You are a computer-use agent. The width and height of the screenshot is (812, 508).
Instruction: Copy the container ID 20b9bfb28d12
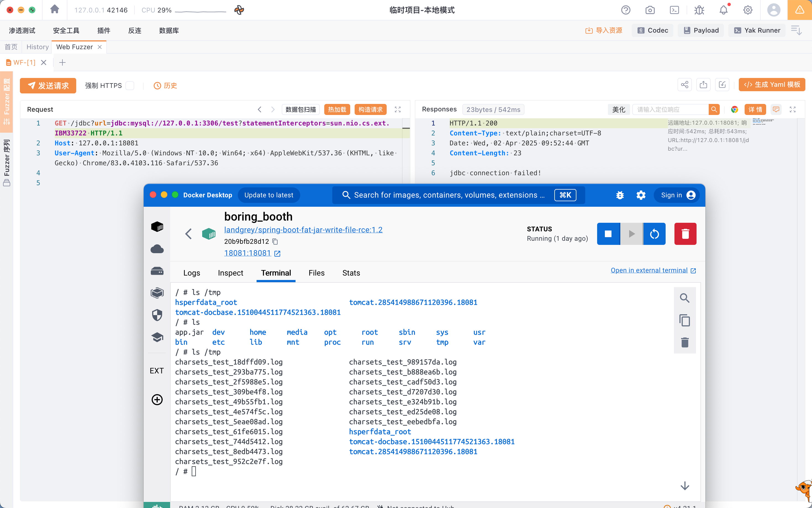click(x=275, y=242)
